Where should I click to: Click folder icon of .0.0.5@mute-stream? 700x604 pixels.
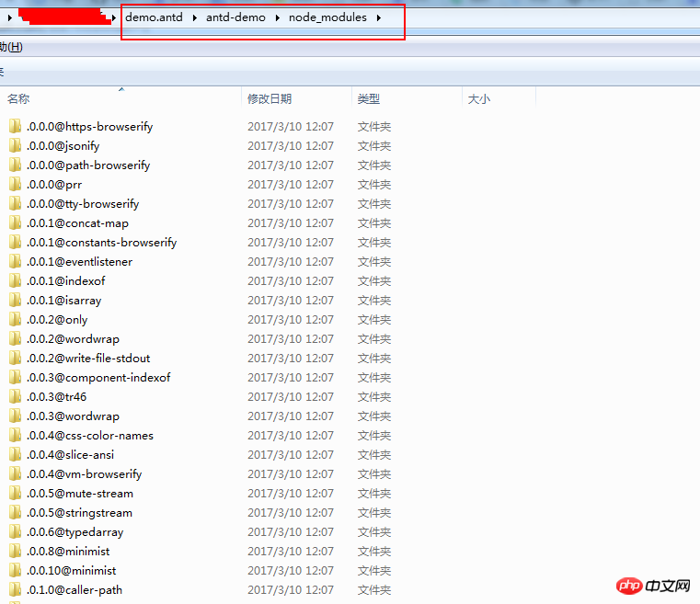15,493
